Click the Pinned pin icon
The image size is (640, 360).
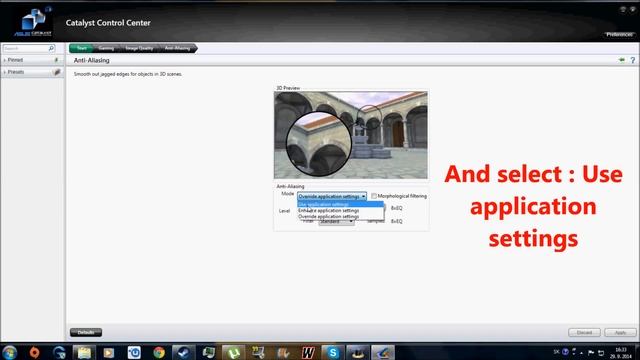[x=56, y=60]
